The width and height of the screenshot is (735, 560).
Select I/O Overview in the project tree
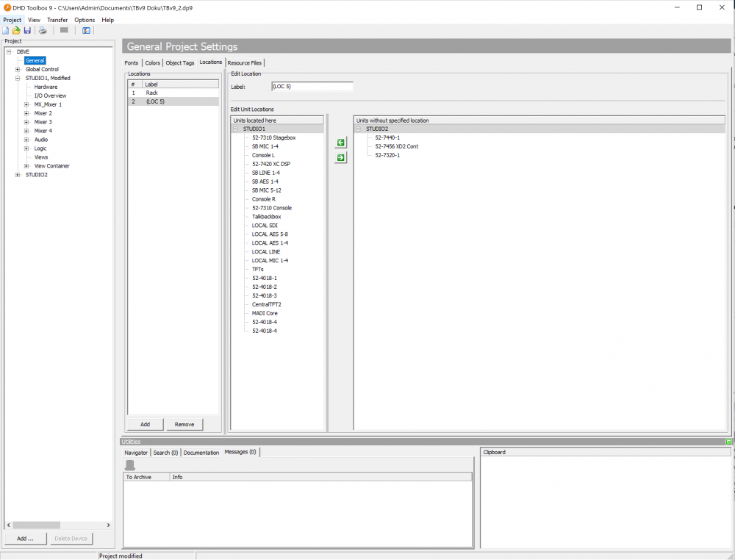click(49, 96)
